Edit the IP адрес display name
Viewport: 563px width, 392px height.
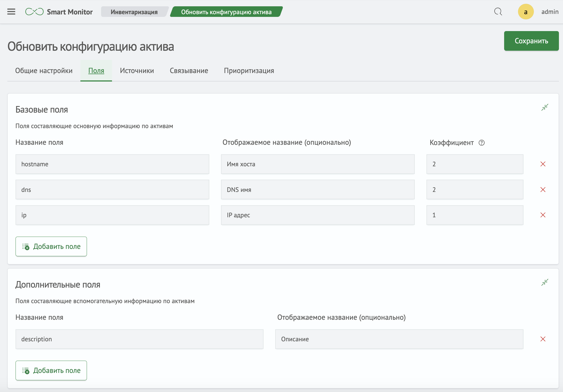pyautogui.click(x=318, y=215)
